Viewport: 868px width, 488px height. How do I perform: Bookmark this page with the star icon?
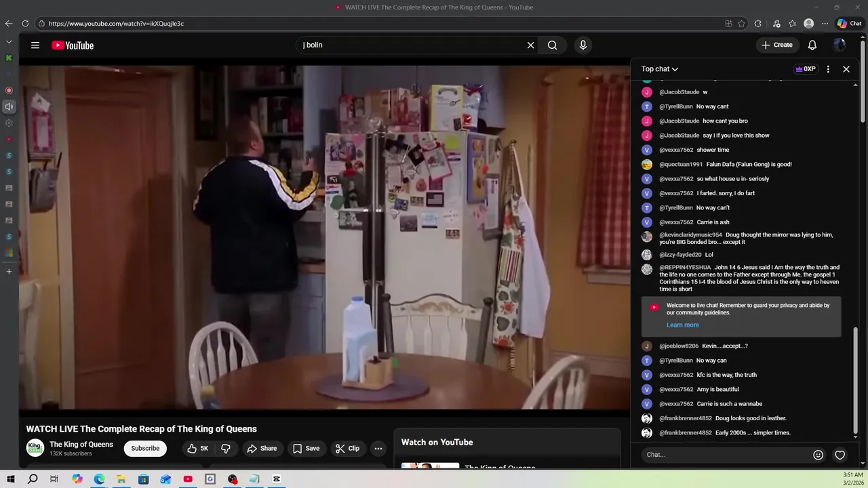click(742, 24)
